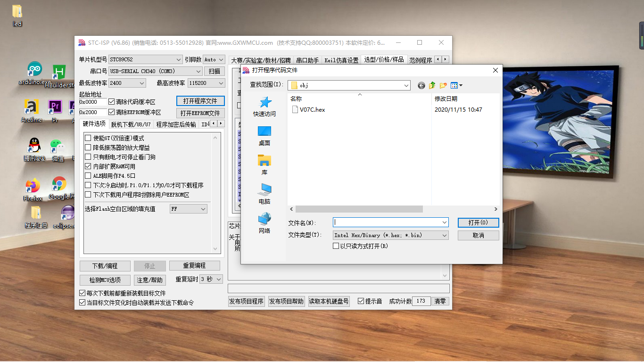
Task: Select the led folder on the desktop
Action: (17, 16)
